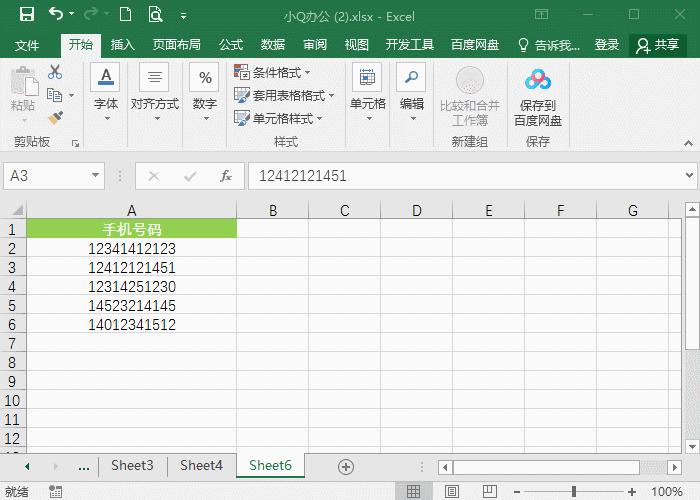
Task: Open the 对齐方式 alignment group
Action: [x=155, y=92]
